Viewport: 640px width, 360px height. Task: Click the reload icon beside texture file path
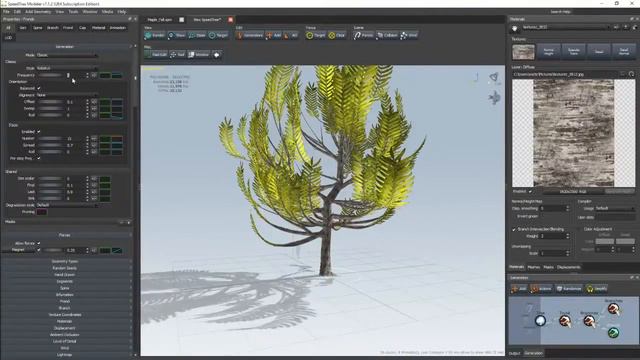coord(631,74)
